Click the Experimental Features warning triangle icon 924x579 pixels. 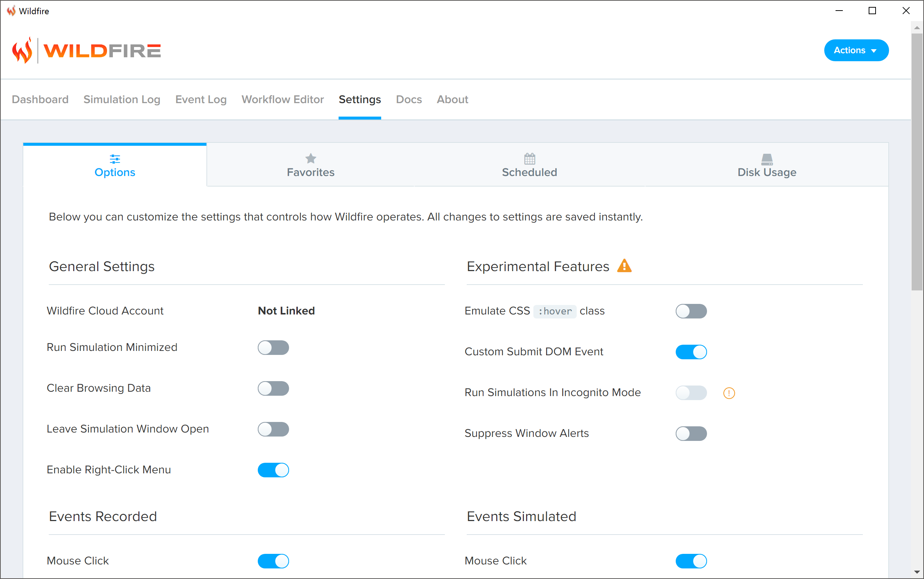(x=624, y=266)
